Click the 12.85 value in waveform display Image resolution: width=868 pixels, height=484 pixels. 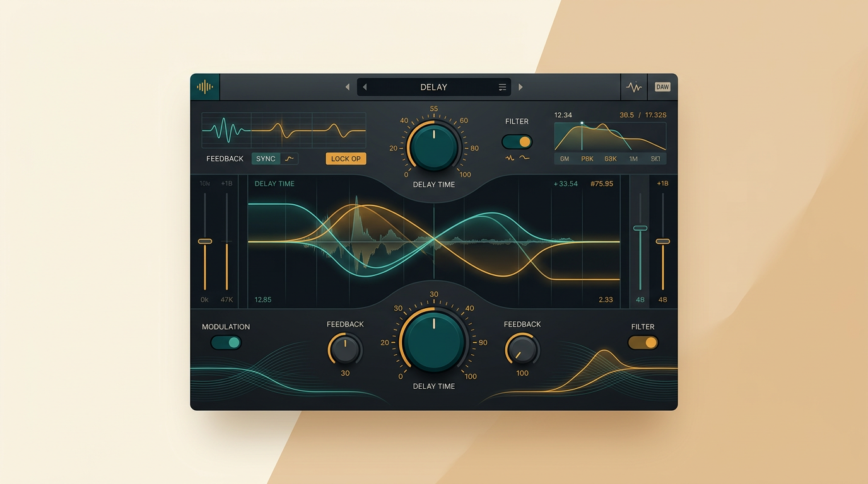(x=263, y=300)
